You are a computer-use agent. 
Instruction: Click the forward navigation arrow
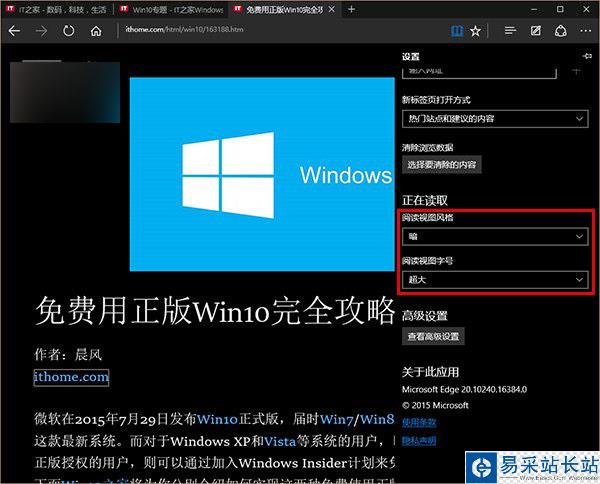(x=41, y=31)
